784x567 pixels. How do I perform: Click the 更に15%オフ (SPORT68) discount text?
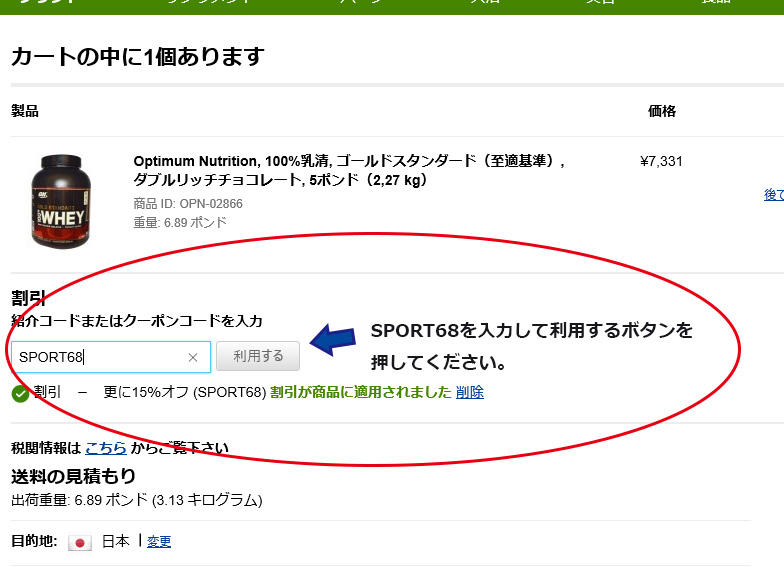pos(184,392)
